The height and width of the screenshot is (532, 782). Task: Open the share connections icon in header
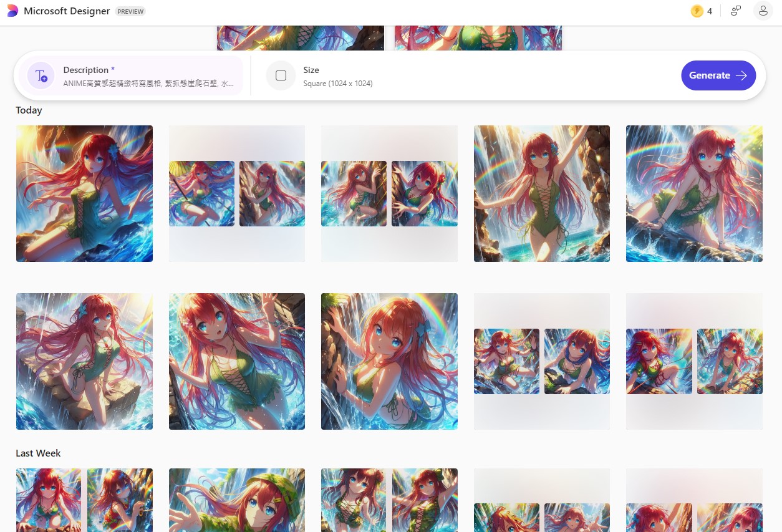[736, 11]
